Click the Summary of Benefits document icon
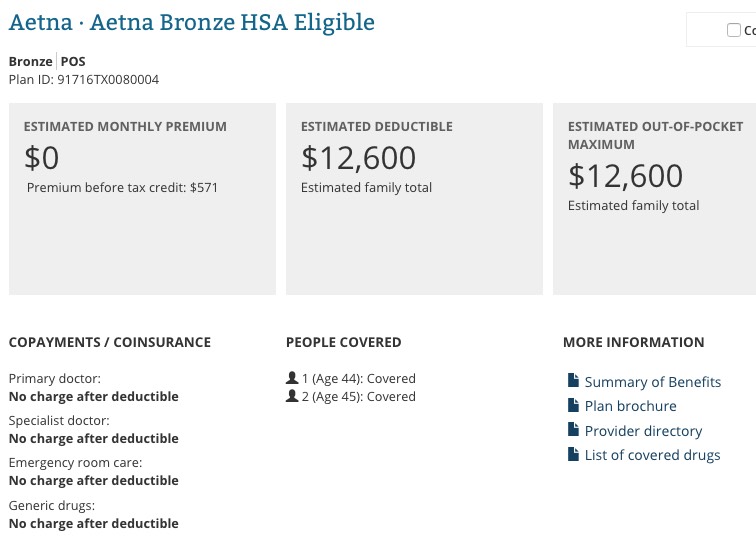The width and height of the screenshot is (756, 546). point(573,381)
